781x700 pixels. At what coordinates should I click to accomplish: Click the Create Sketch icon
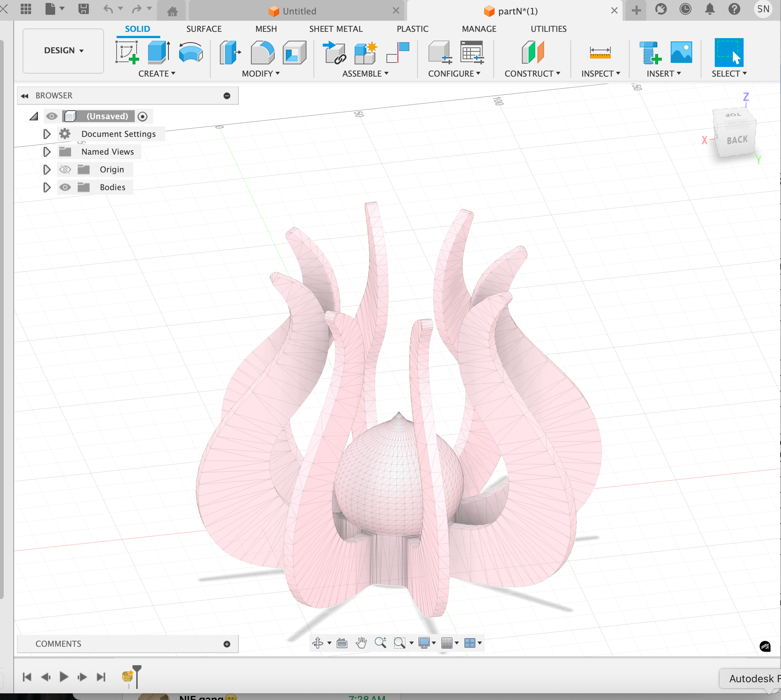(x=127, y=52)
